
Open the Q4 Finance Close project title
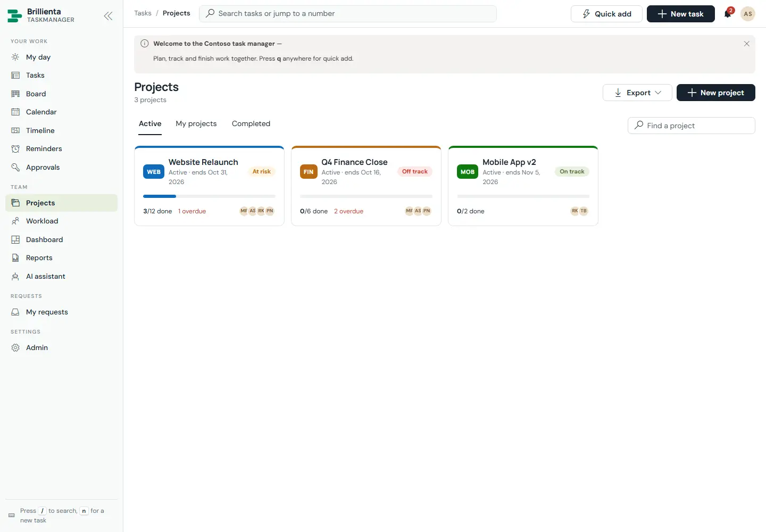tap(354, 162)
